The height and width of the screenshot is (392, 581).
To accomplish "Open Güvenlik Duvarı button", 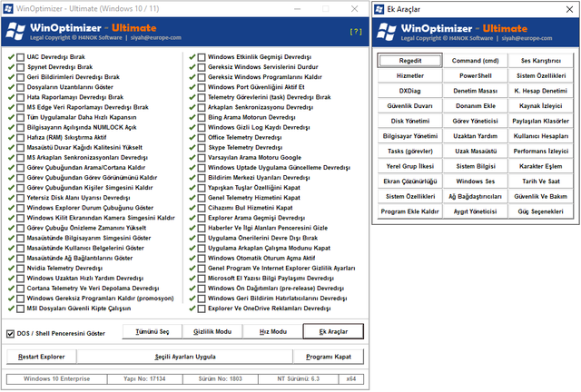I will (x=410, y=106).
